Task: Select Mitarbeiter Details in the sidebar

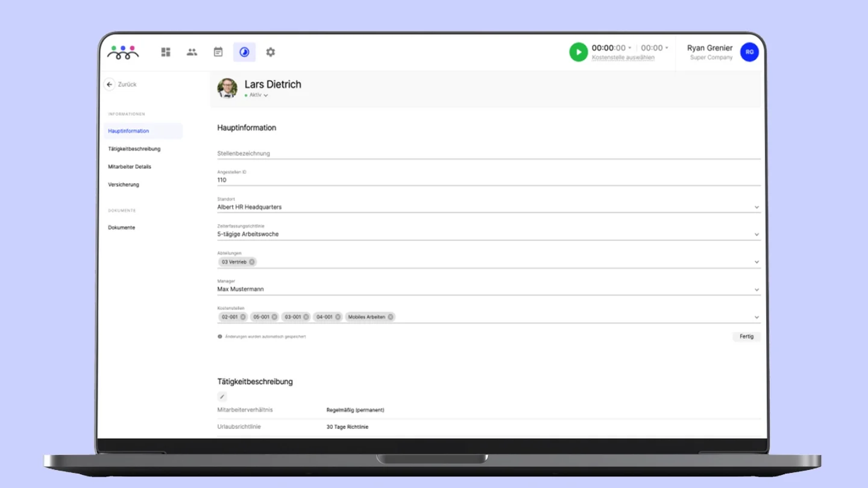Action: point(130,166)
